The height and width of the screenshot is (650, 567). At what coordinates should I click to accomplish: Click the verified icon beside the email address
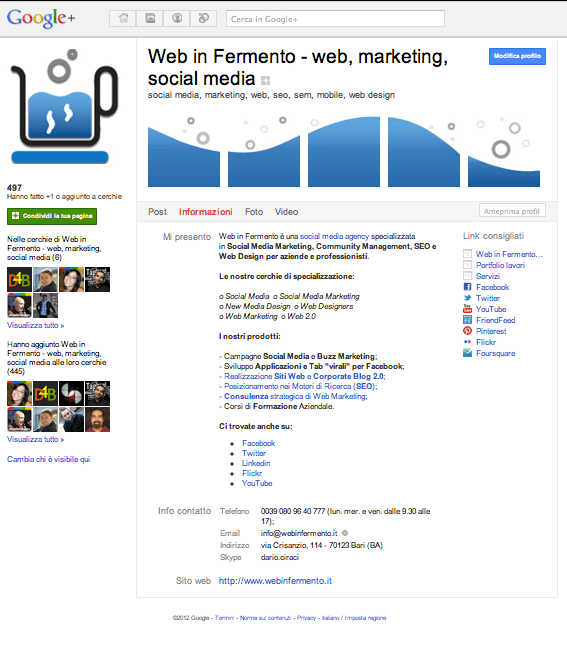tap(345, 533)
